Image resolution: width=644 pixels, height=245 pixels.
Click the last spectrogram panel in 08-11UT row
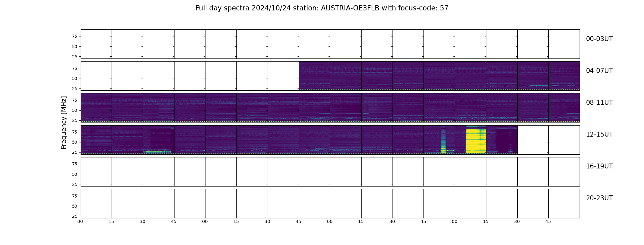(x=564, y=108)
